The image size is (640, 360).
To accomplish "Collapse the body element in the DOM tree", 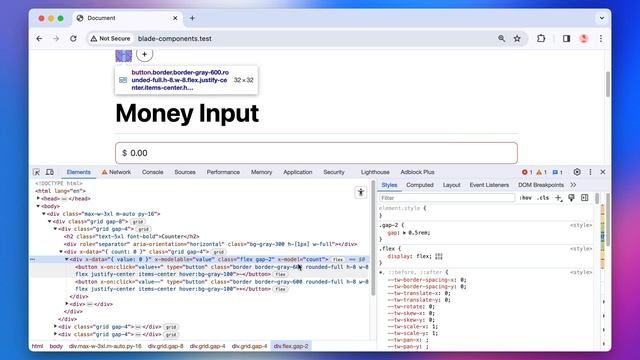I will [x=38, y=206].
